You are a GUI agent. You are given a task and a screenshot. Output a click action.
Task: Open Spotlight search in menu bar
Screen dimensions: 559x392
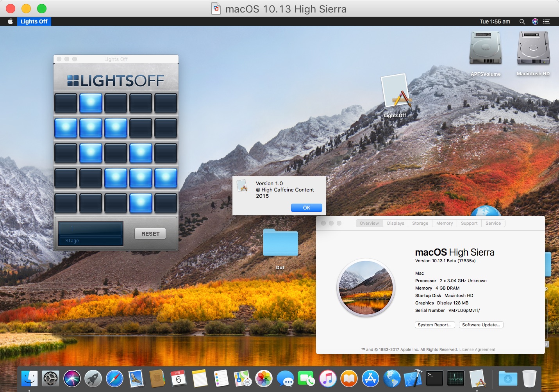tap(522, 21)
